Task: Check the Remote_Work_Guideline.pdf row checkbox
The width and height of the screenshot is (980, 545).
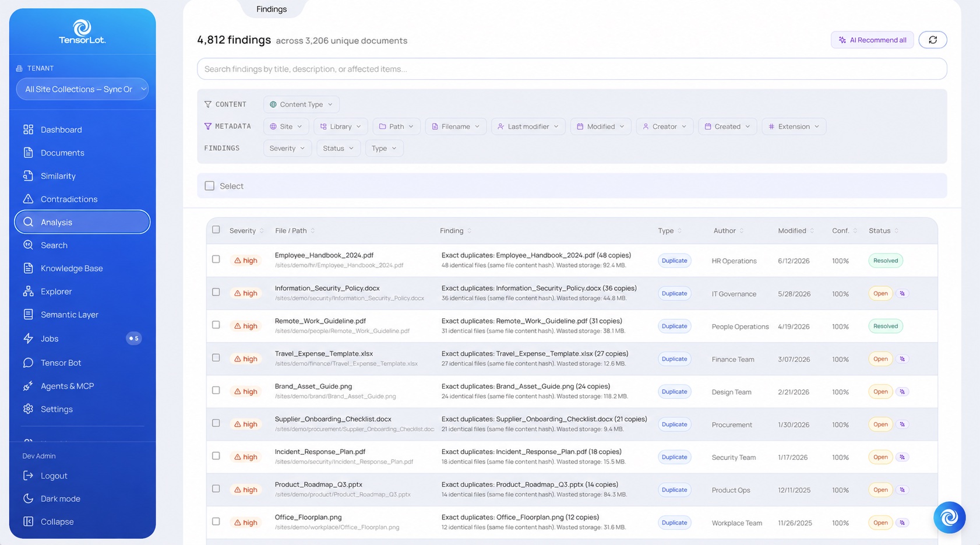Action: click(x=216, y=325)
